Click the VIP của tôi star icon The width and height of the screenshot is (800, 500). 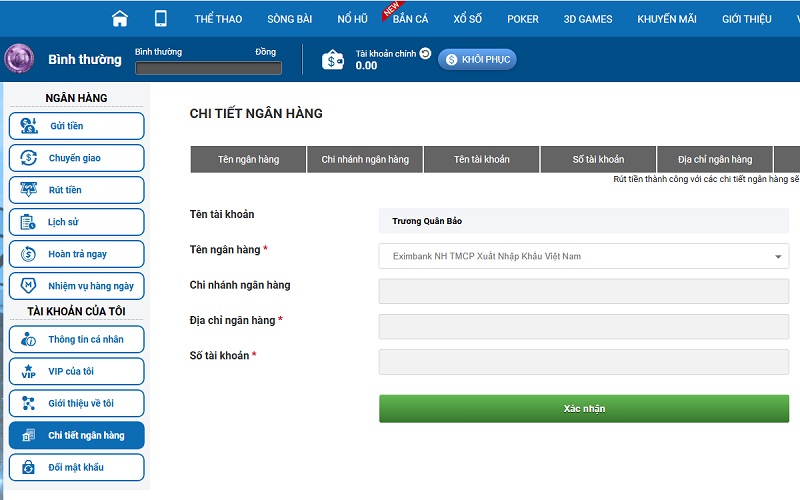(x=28, y=371)
